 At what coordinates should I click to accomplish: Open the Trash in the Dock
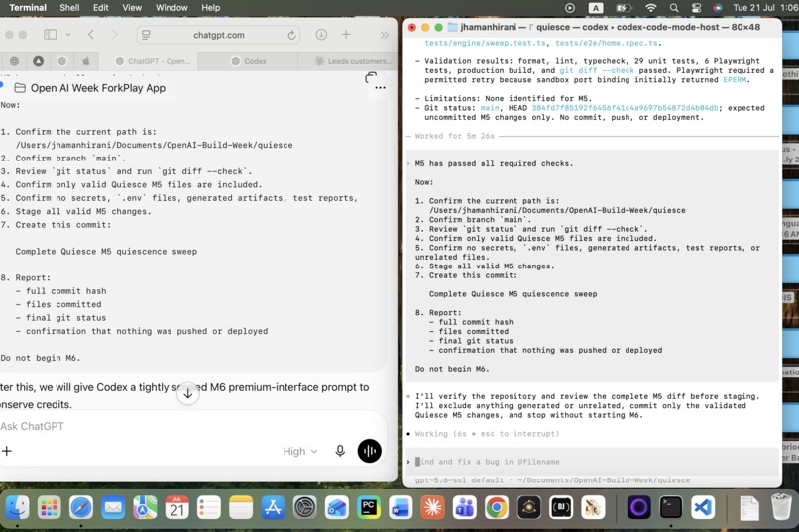point(781,506)
